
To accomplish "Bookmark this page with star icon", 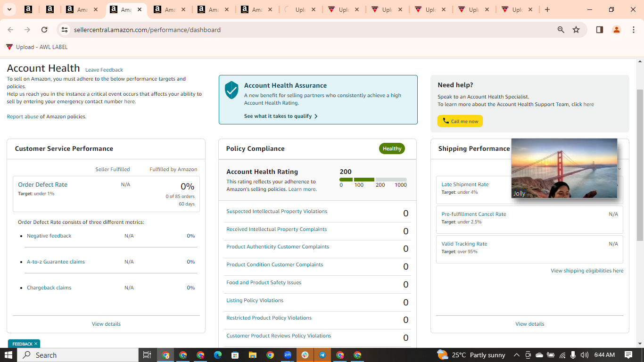I will point(576,30).
